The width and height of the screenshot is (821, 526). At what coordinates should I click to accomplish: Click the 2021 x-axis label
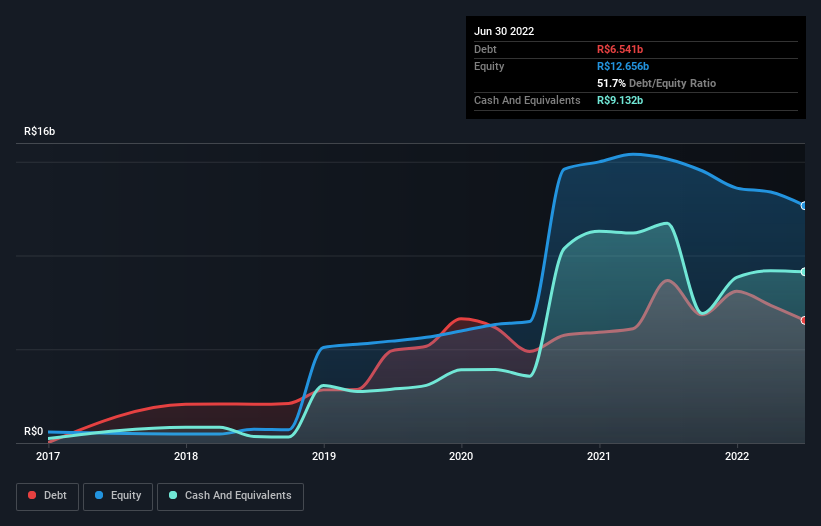598,456
